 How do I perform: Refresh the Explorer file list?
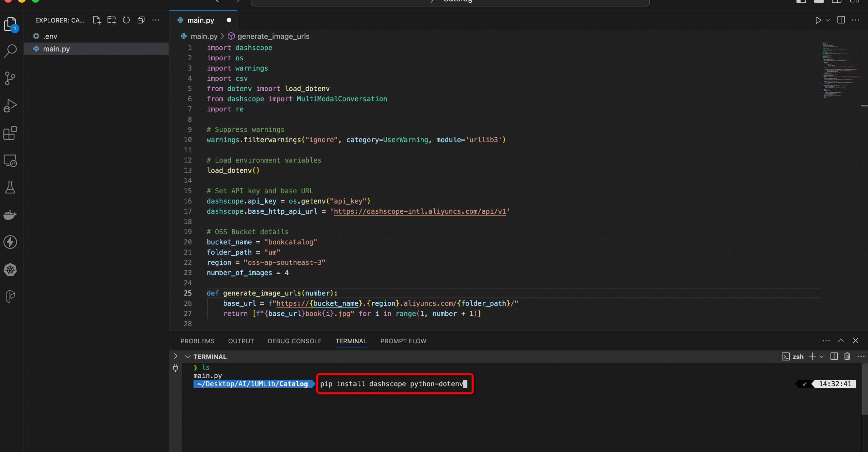[126, 20]
